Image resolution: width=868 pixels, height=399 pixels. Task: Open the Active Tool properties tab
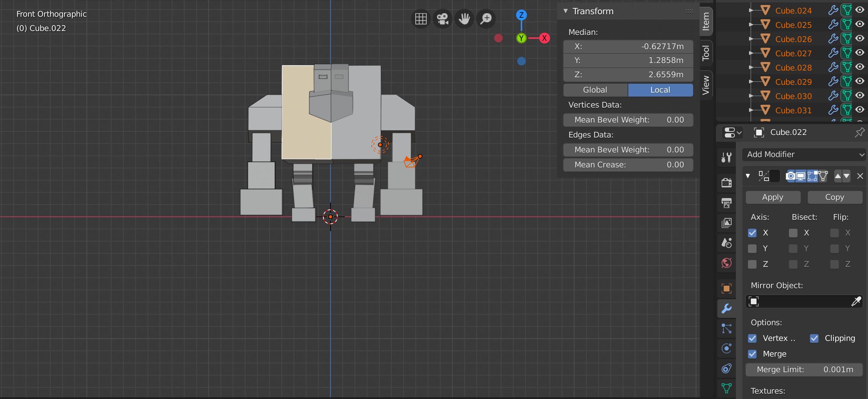[x=727, y=157]
